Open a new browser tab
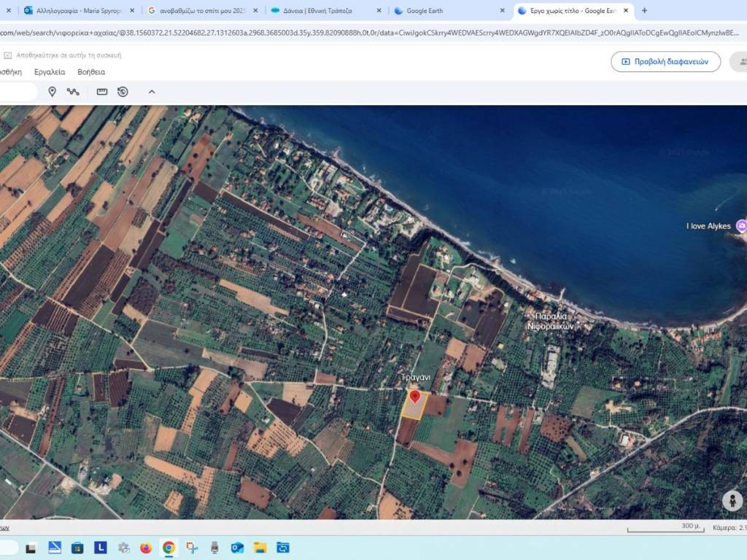Image resolution: width=747 pixels, height=560 pixels. point(644,11)
